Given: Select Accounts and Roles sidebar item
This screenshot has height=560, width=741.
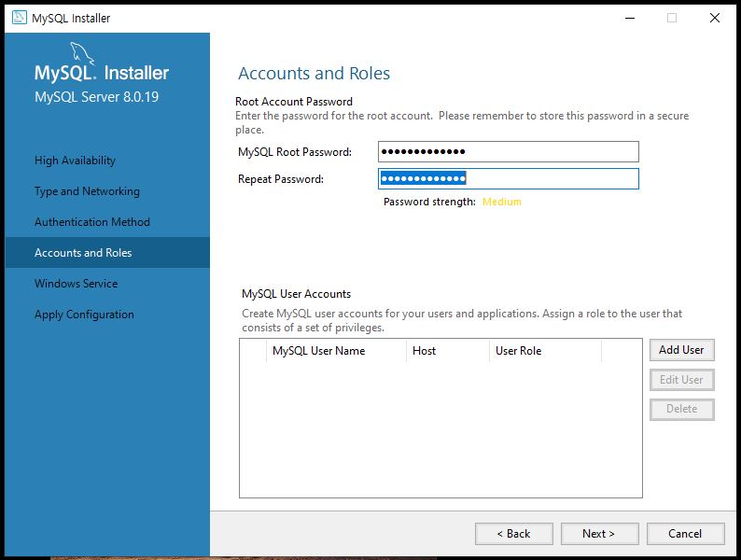Looking at the screenshot, I should click(107, 252).
